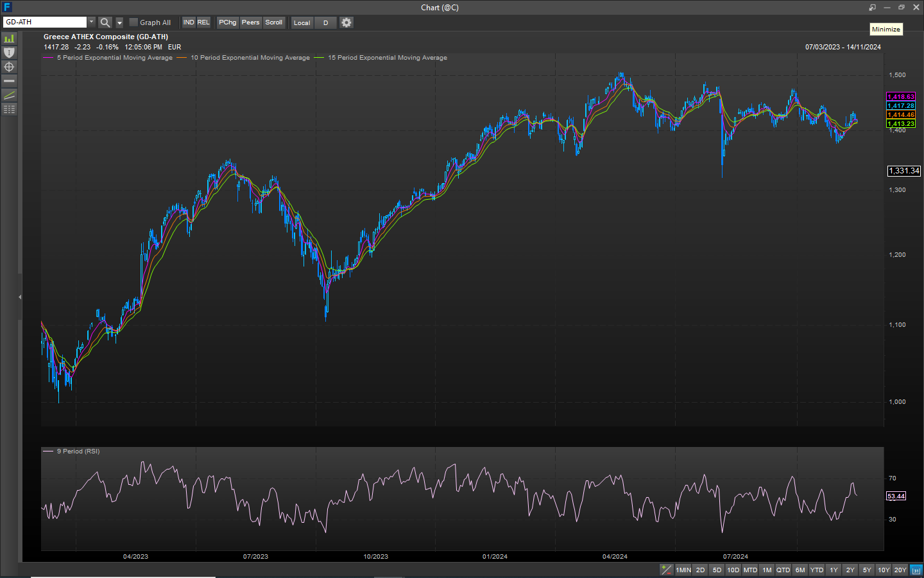Screen dimensions: 924x578
Task: Select the MTD time range
Action: pos(750,570)
